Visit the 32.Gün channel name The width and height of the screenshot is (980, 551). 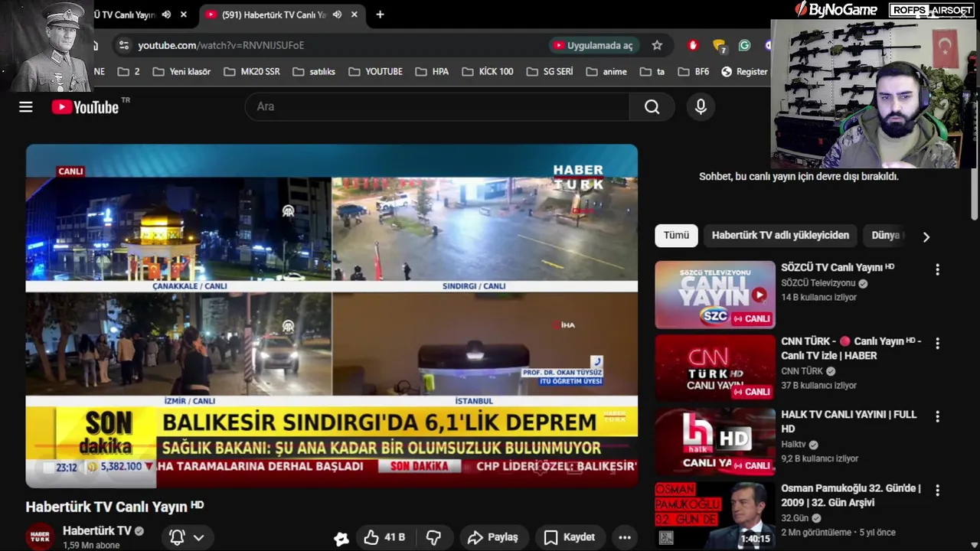[795, 518]
